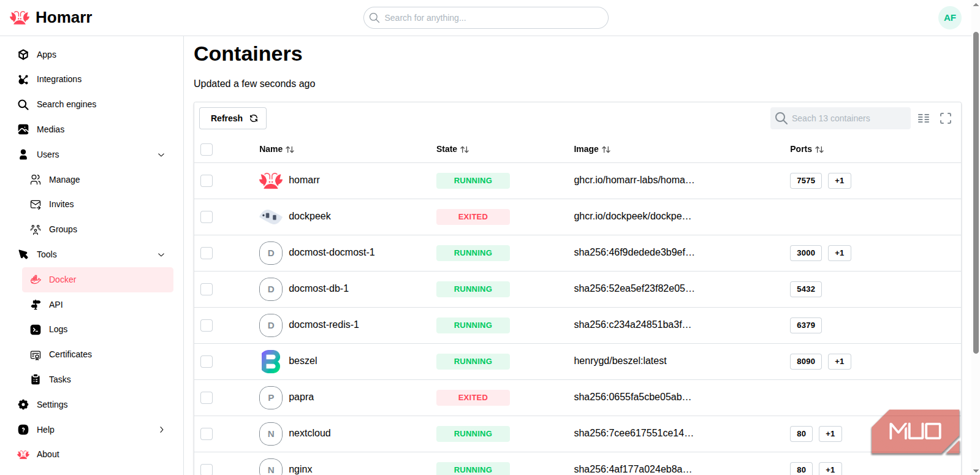
Task: Open Logs under Tools
Action: pos(58,329)
